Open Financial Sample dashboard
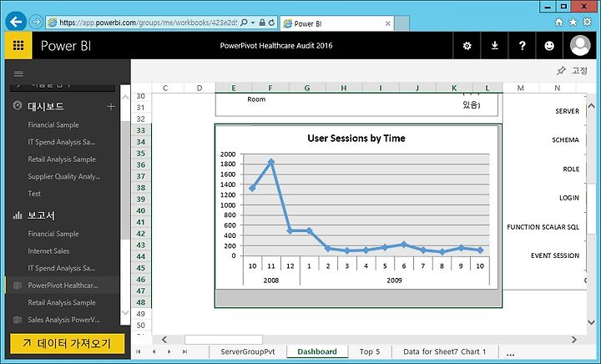 tap(53, 125)
